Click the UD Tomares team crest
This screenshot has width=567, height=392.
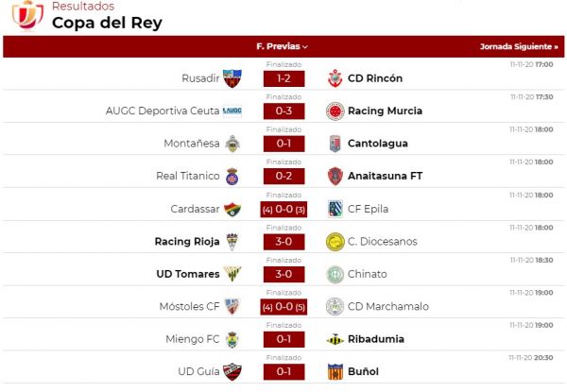(232, 274)
